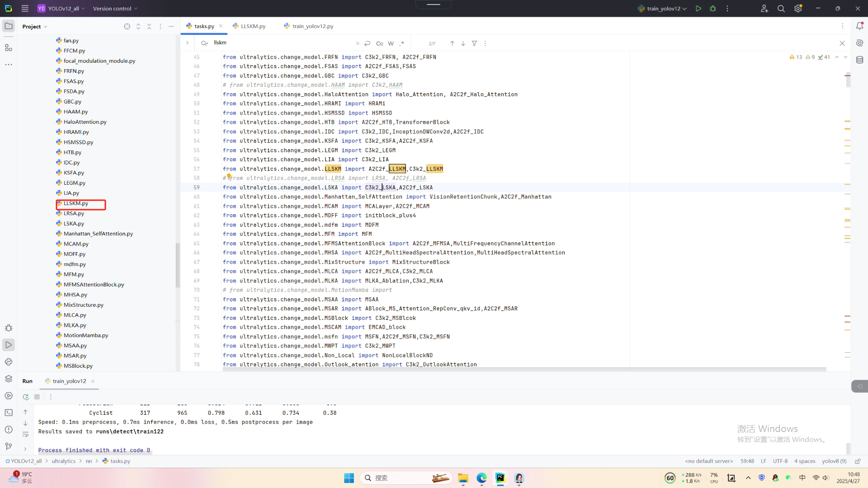Open the train_yolov12 run configuration dropdown

click(663, 9)
